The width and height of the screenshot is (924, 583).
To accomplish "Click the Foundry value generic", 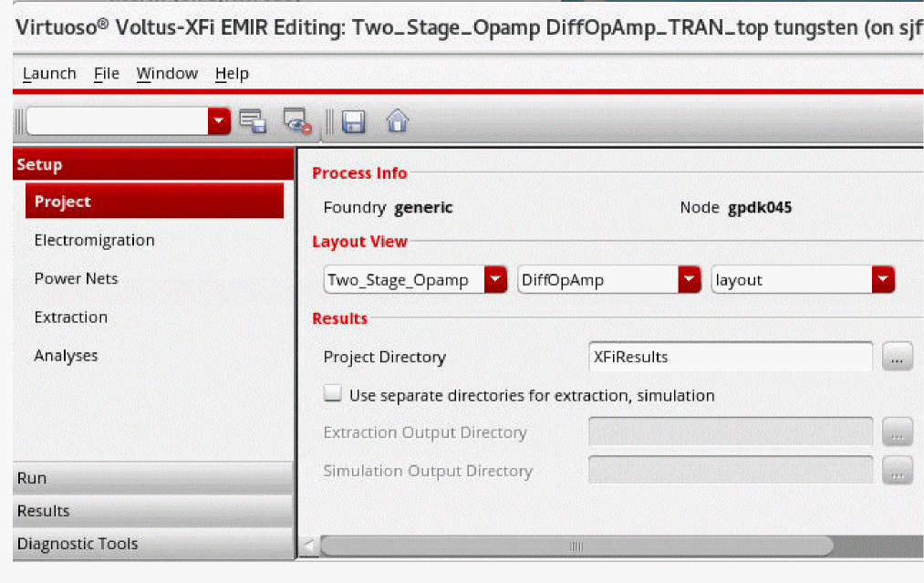I will click(x=424, y=207).
